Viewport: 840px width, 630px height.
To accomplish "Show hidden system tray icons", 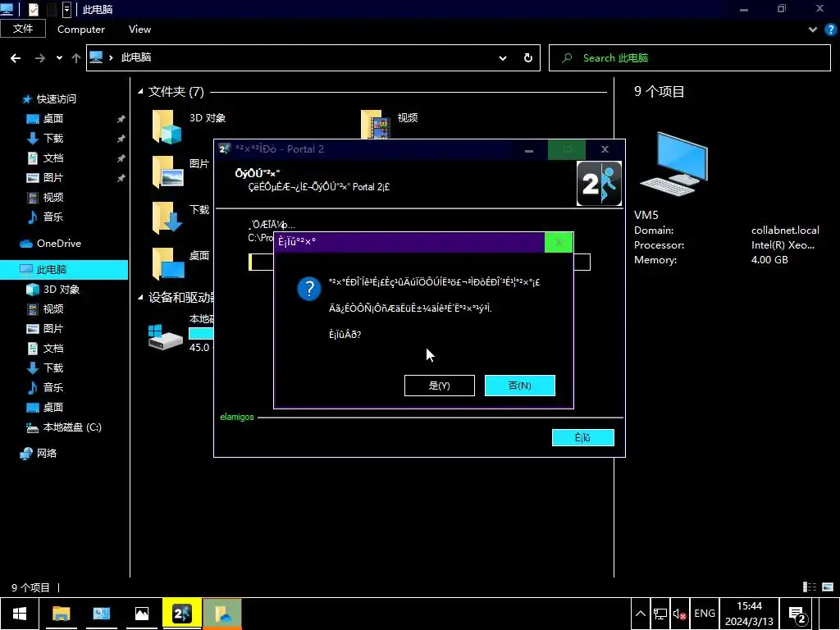I will point(640,614).
